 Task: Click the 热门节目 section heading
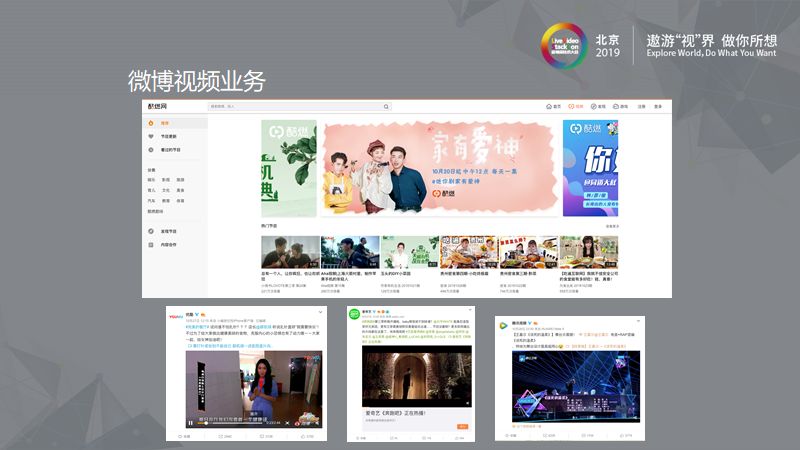(269, 226)
